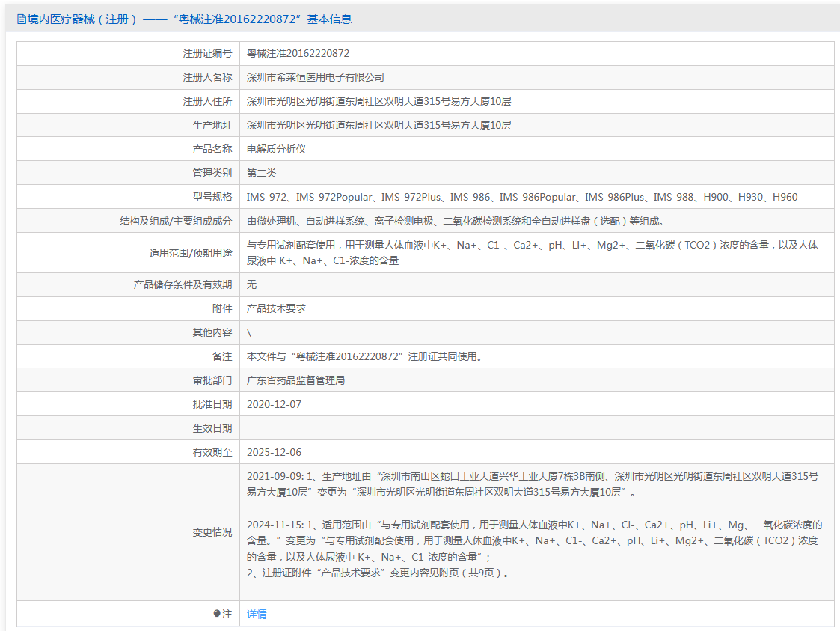Click the model list starting with IMS-972
840x631 pixels.
pyautogui.click(x=522, y=198)
